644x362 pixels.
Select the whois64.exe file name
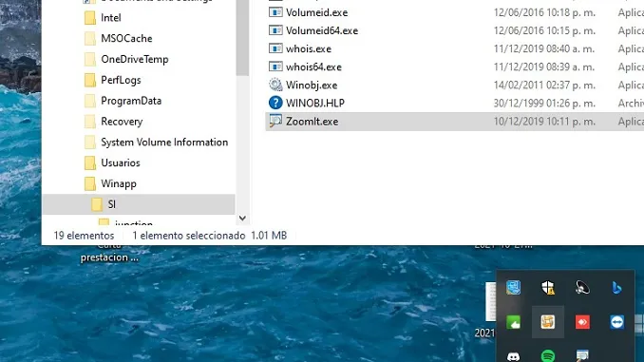point(313,67)
